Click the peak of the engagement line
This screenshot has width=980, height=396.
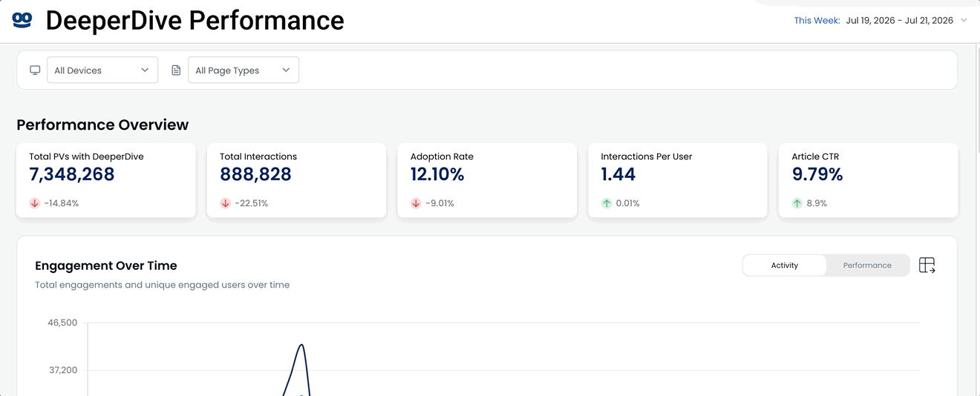click(301, 345)
